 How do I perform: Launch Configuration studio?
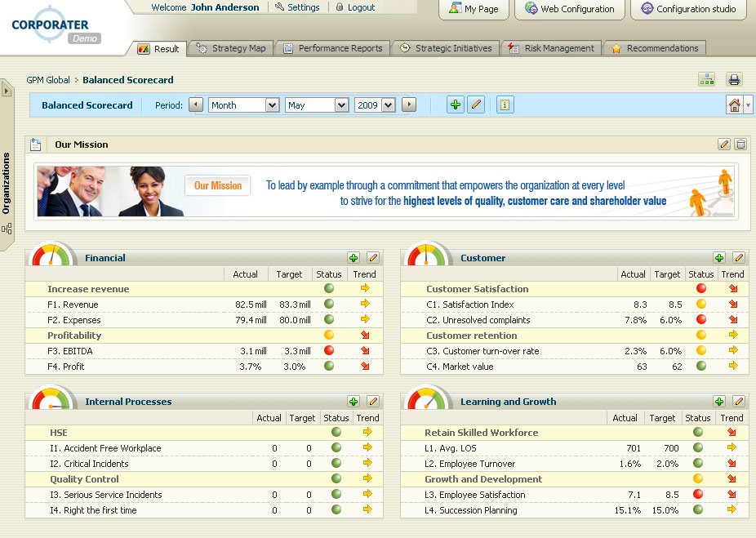coord(688,9)
